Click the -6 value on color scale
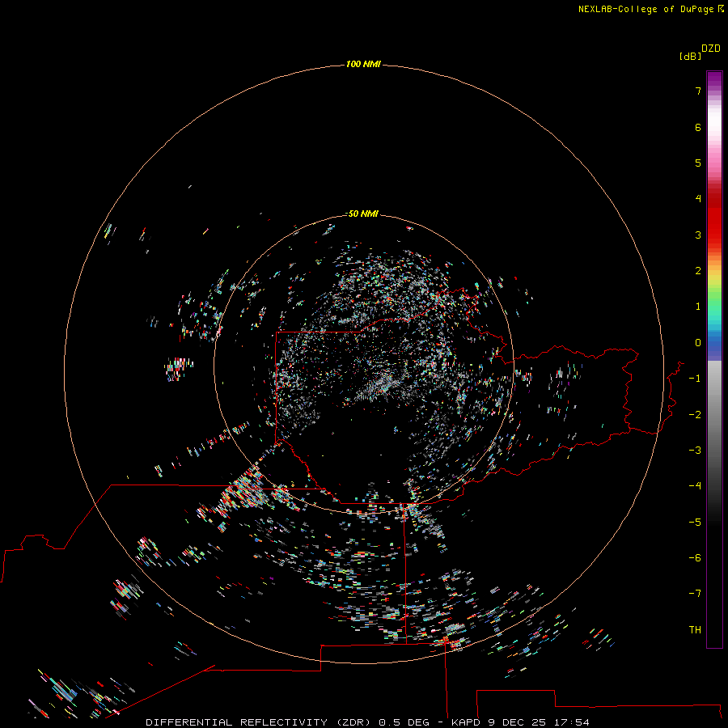Screen dimensions: 728x728 (695, 558)
